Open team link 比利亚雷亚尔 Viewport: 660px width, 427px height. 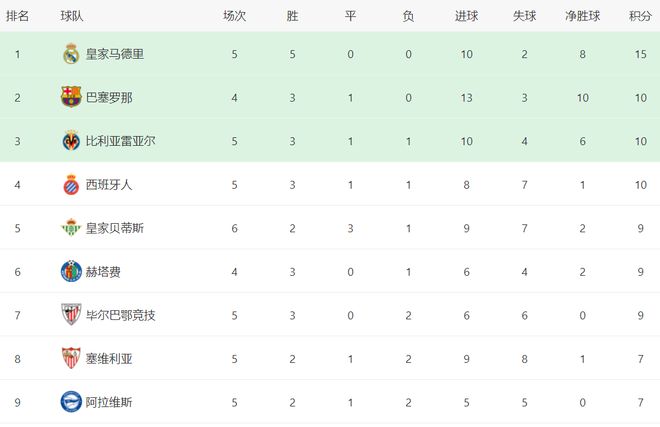click(x=120, y=141)
